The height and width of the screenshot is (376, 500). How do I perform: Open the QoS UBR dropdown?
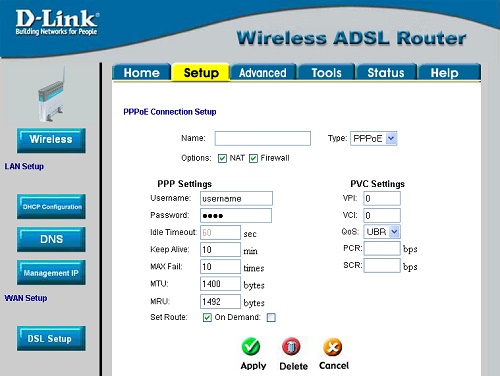pos(382,232)
